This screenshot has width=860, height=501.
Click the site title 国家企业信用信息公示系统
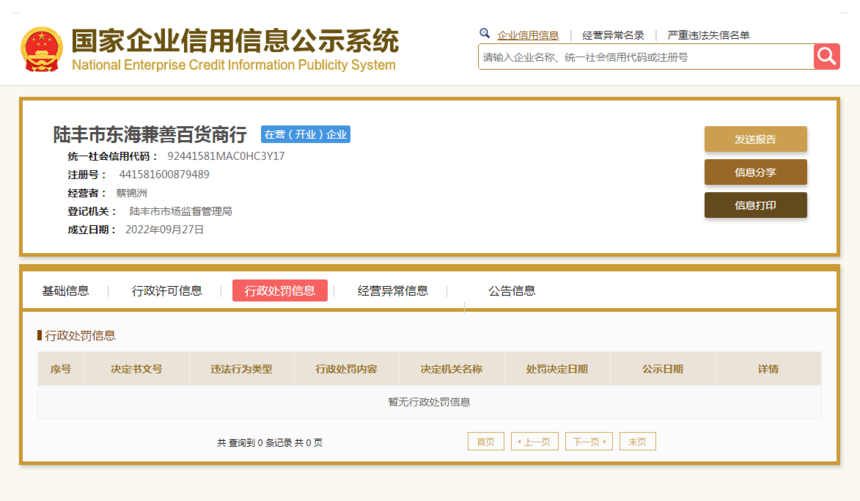(235, 41)
